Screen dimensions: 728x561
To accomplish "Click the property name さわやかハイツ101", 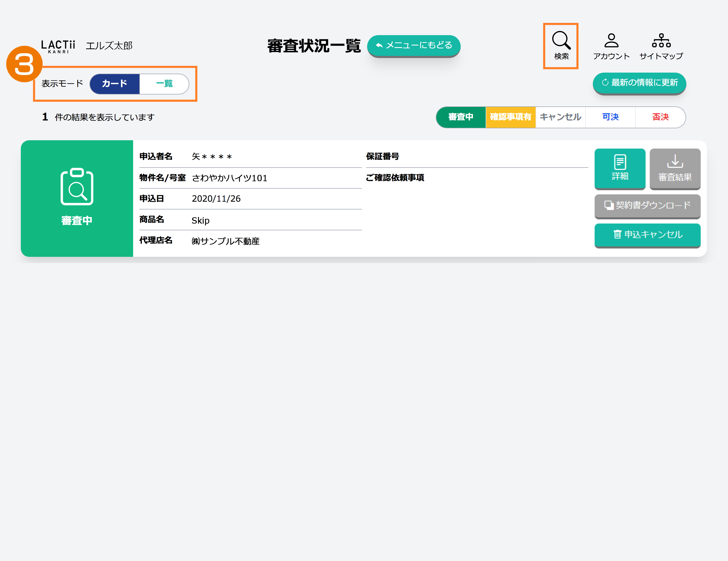I will (x=229, y=178).
